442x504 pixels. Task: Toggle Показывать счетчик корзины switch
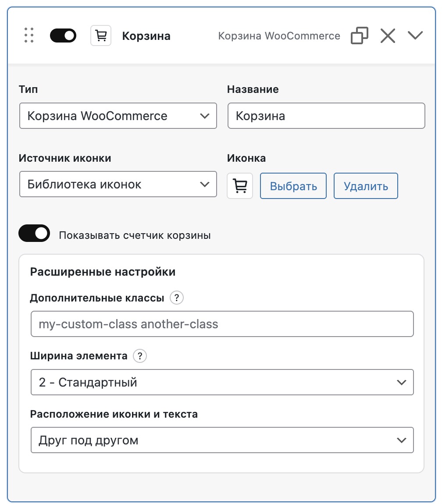[34, 233]
